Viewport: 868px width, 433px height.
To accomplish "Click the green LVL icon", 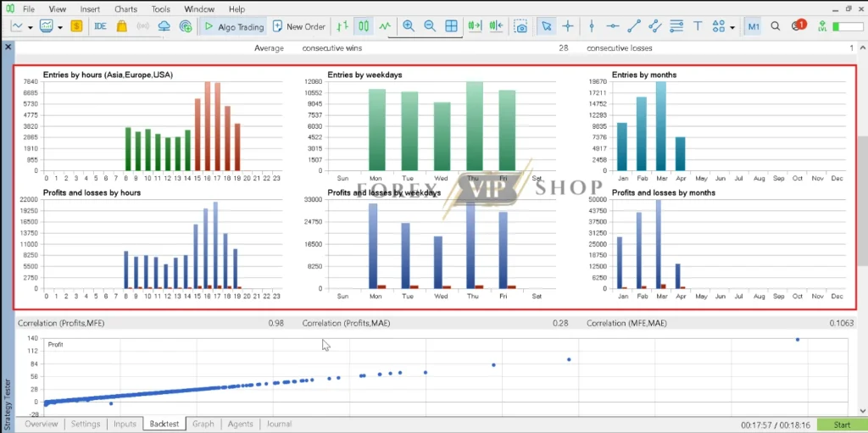I will click(822, 26).
